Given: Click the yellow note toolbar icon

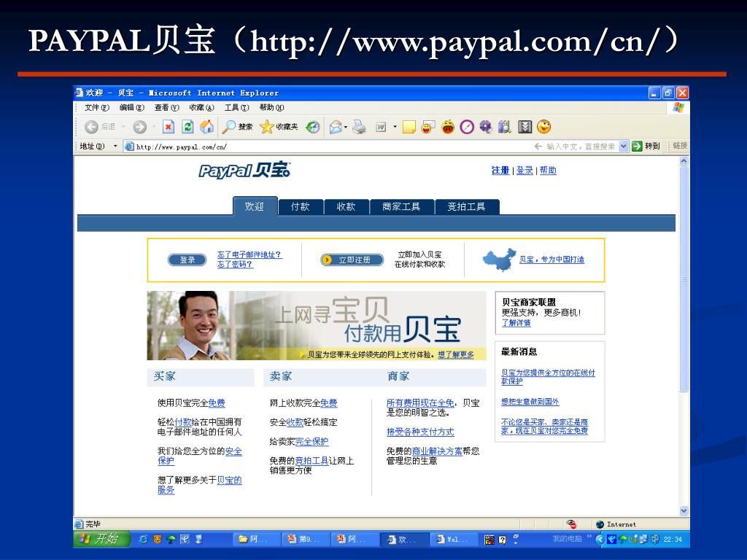Looking at the screenshot, I should (x=409, y=127).
